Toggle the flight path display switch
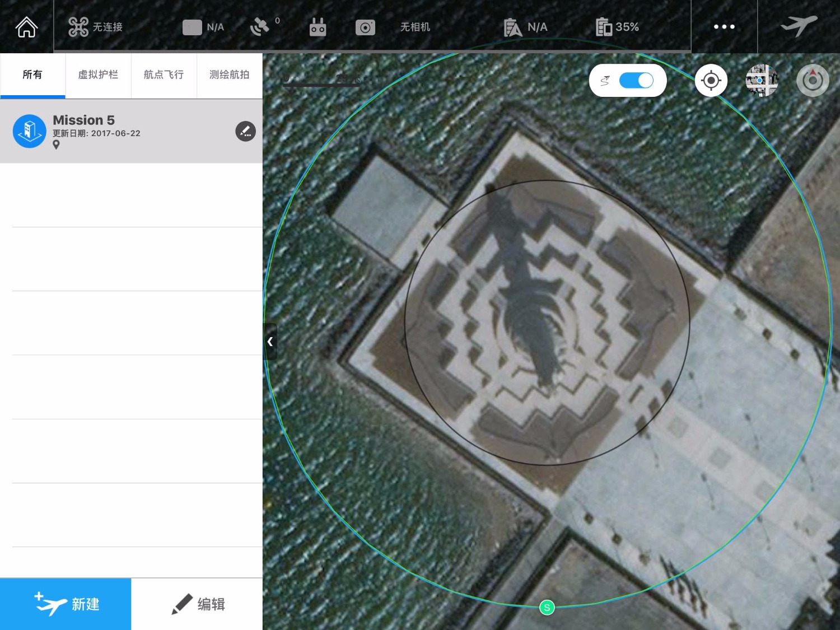Viewport: 840px width, 630px height. [636, 81]
